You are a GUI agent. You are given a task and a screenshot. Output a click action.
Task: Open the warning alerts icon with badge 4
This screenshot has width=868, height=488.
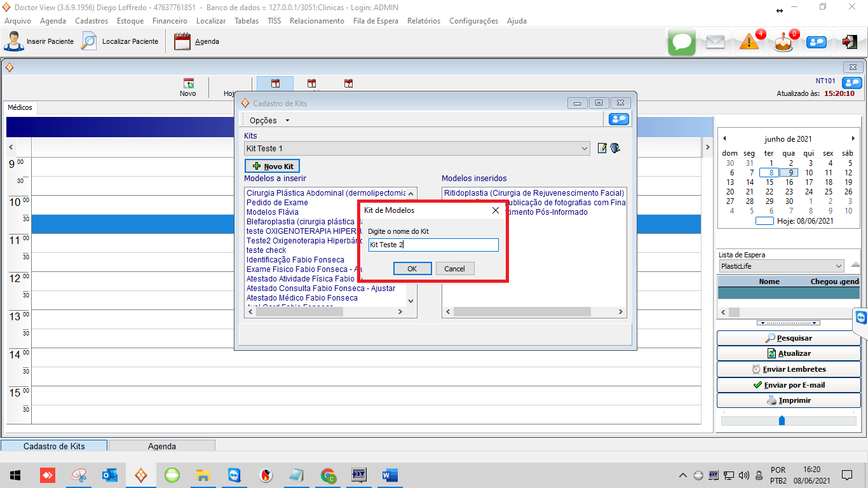tap(749, 42)
